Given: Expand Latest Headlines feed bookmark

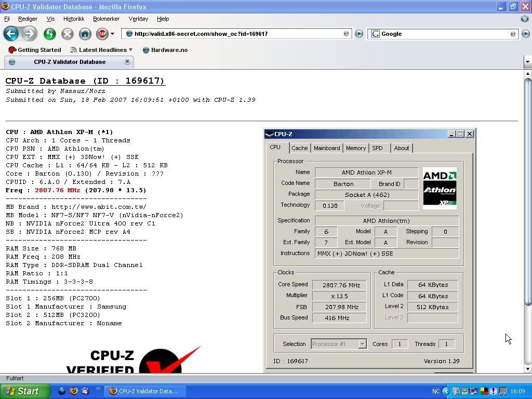Looking at the screenshot, I should (x=101, y=50).
